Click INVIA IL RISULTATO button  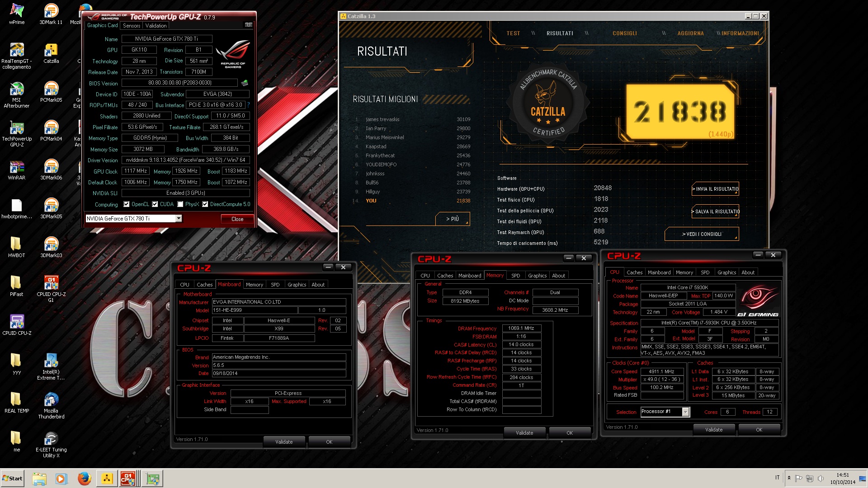(x=715, y=189)
